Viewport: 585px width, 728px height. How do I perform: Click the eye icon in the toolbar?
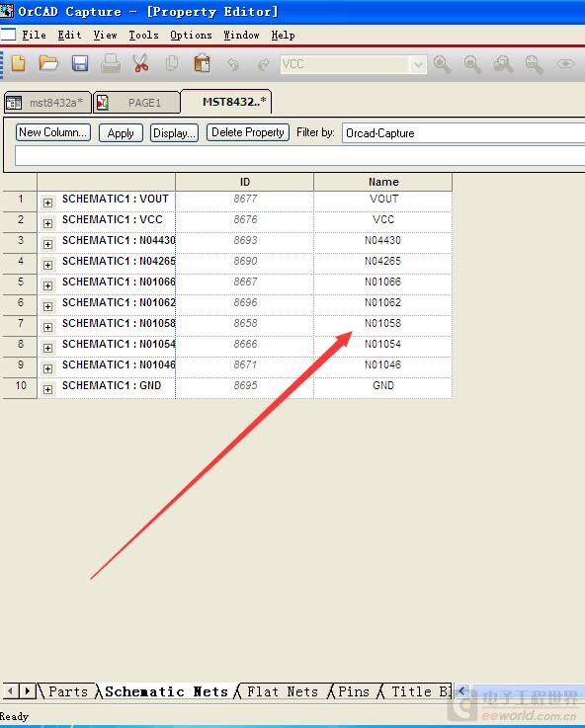565,63
